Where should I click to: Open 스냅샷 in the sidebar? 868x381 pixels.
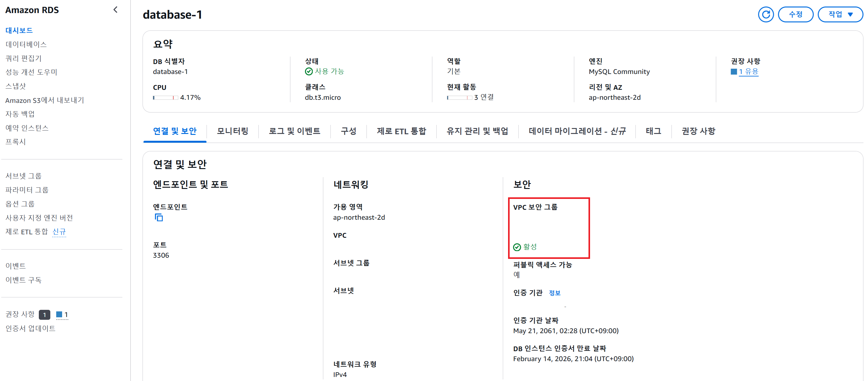(16, 86)
